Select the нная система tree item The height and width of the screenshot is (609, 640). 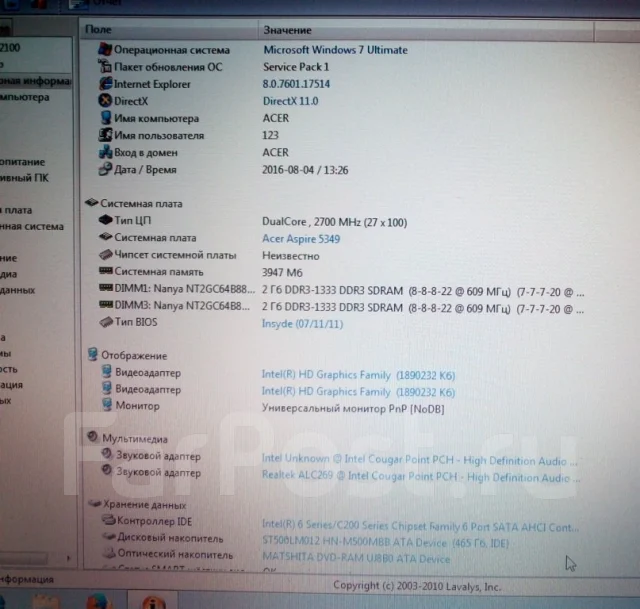32,226
